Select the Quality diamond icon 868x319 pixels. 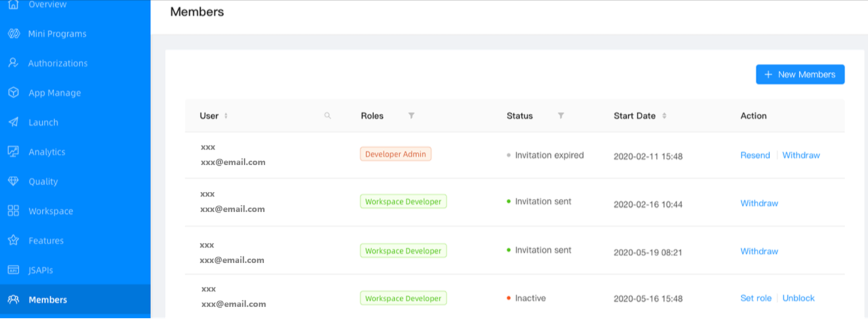tap(14, 181)
